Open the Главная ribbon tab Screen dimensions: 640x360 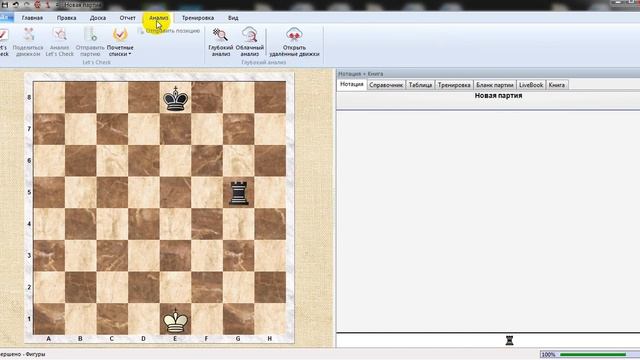pyautogui.click(x=32, y=18)
